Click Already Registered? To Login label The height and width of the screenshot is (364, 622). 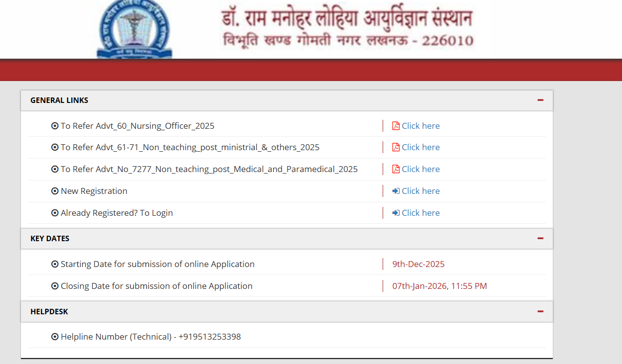(x=117, y=213)
